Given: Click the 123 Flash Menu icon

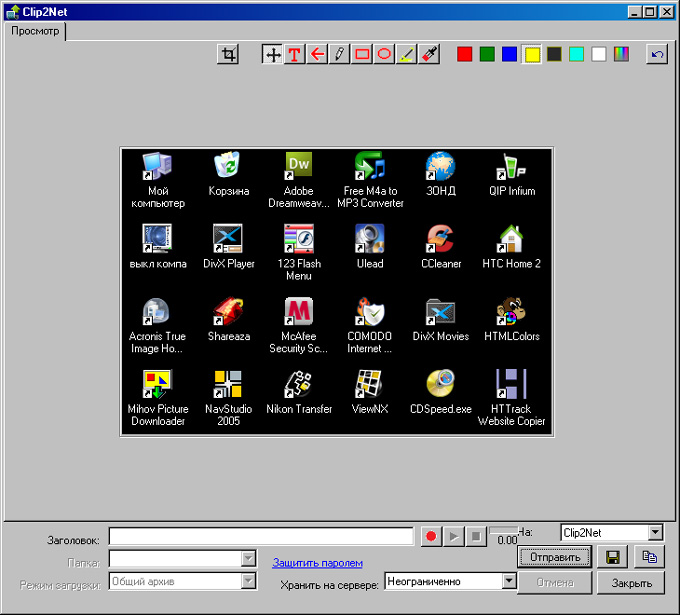Looking at the screenshot, I should tap(299, 238).
